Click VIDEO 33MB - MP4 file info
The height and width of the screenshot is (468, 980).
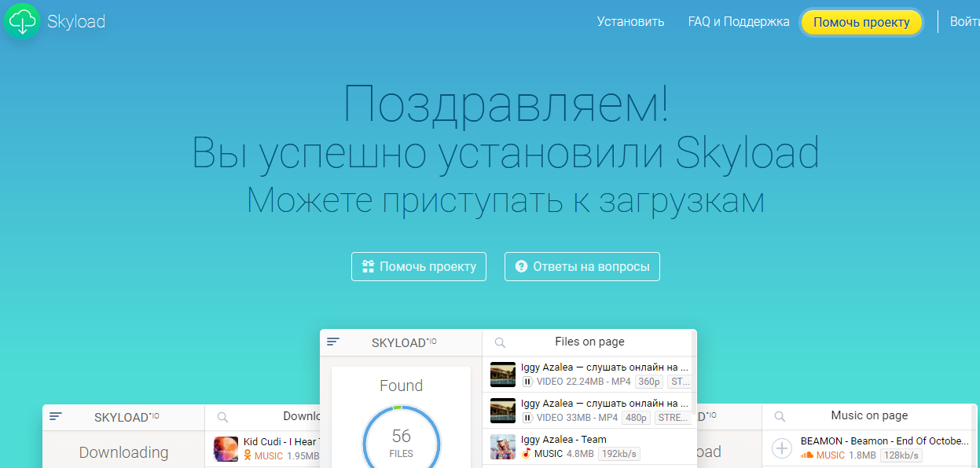pyautogui.click(x=577, y=418)
